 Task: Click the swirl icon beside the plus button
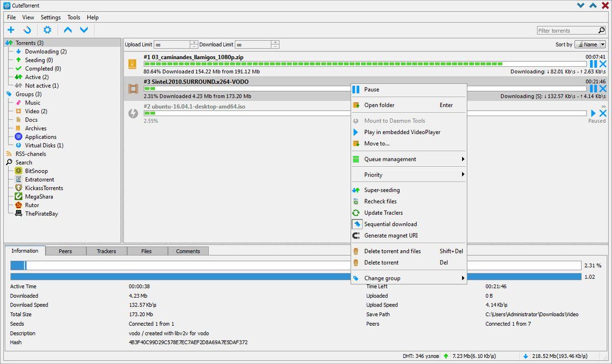coord(28,30)
